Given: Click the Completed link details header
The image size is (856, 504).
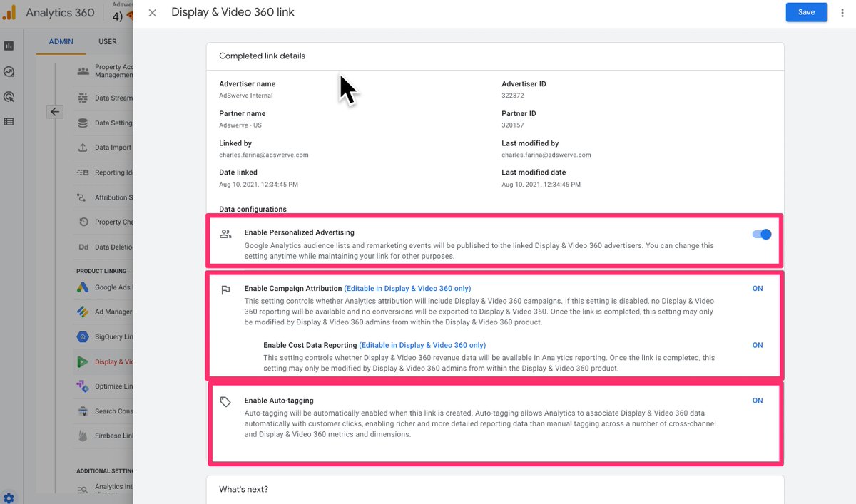Looking at the screenshot, I should pyautogui.click(x=262, y=56).
